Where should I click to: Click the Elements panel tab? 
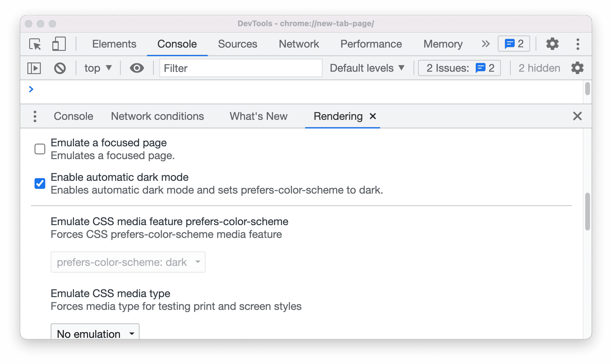point(115,44)
